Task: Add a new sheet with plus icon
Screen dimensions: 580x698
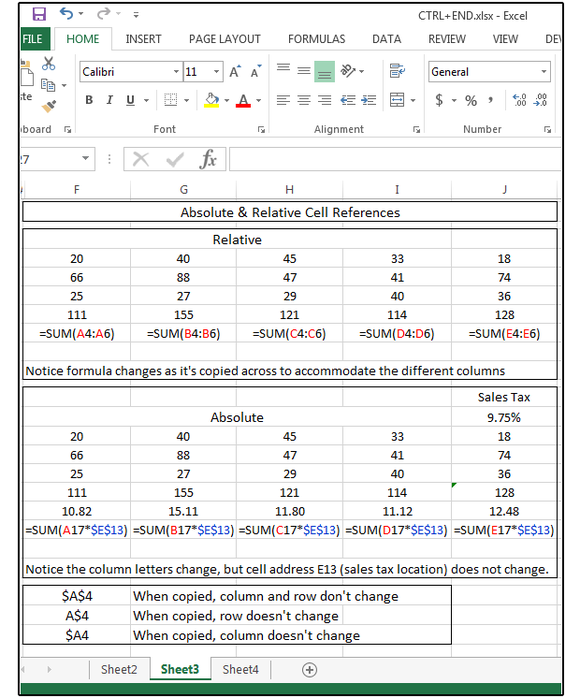Action: (309, 670)
